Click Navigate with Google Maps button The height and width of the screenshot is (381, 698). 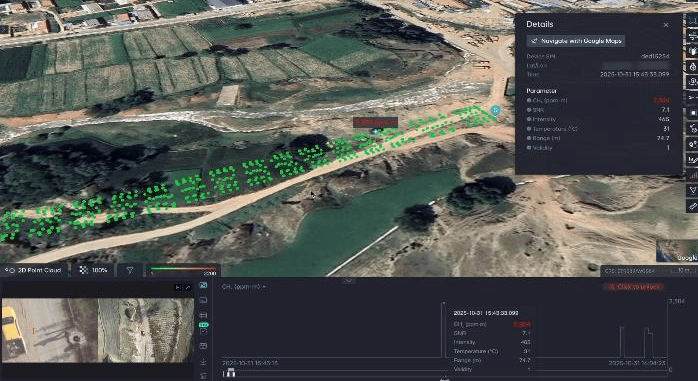point(576,41)
